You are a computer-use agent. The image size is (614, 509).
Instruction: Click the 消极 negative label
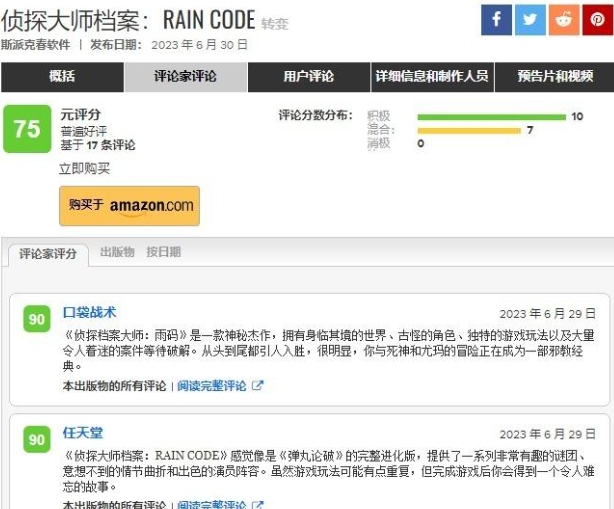379,143
